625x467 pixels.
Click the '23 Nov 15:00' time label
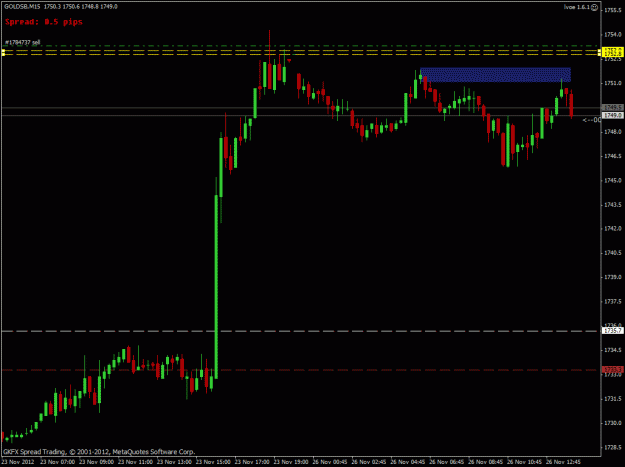pos(211,462)
